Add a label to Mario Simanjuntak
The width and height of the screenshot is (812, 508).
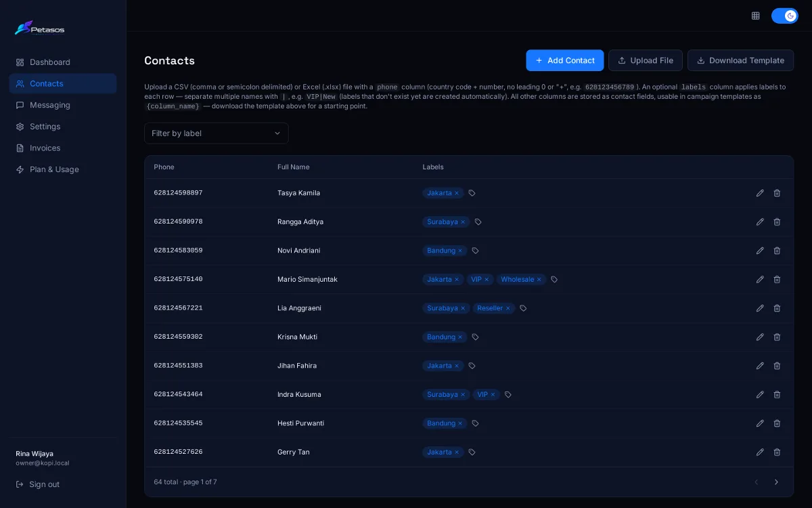point(554,279)
